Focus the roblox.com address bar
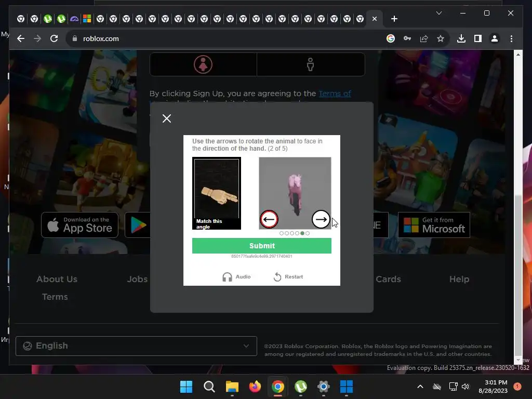The width and height of the screenshot is (532, 399). [x=224, y=38]
